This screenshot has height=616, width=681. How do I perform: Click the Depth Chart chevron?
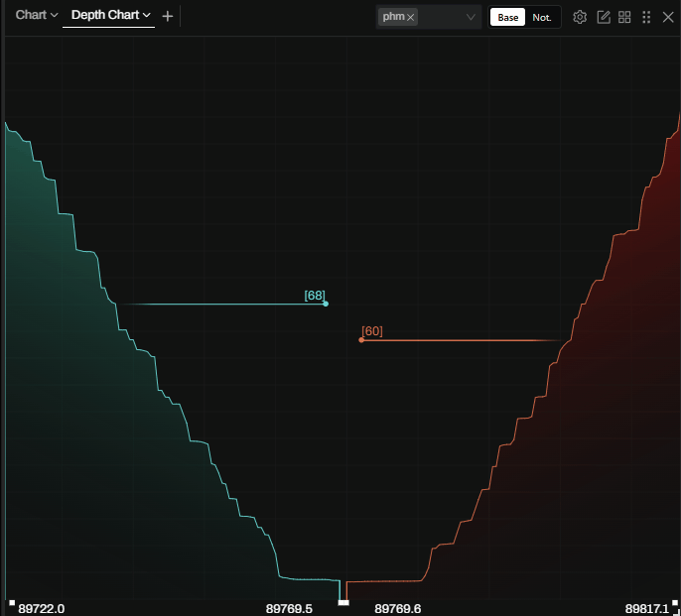[146, 15]
